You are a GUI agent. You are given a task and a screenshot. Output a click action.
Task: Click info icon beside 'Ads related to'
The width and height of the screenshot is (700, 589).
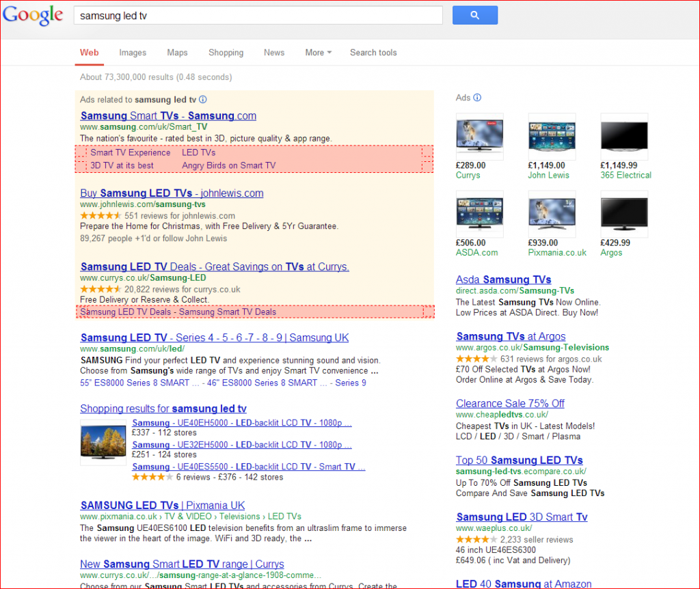pos(203,99)
